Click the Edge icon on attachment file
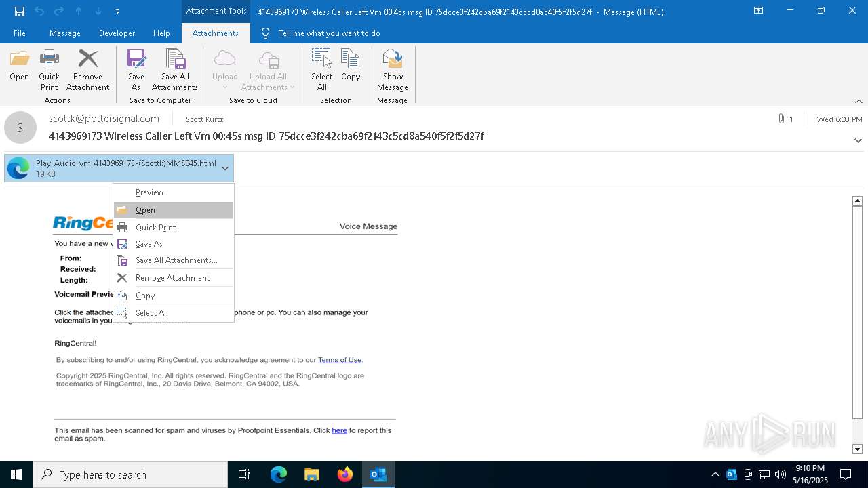 (x=19, y=168)
